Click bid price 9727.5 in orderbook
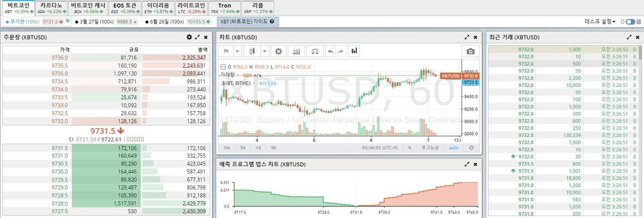 pyautogui.click(x=60, y=212)
